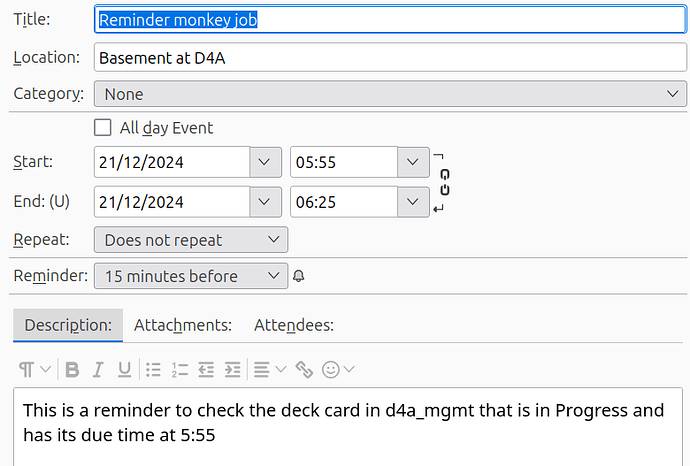Insert a link in the description

point(304,369)
